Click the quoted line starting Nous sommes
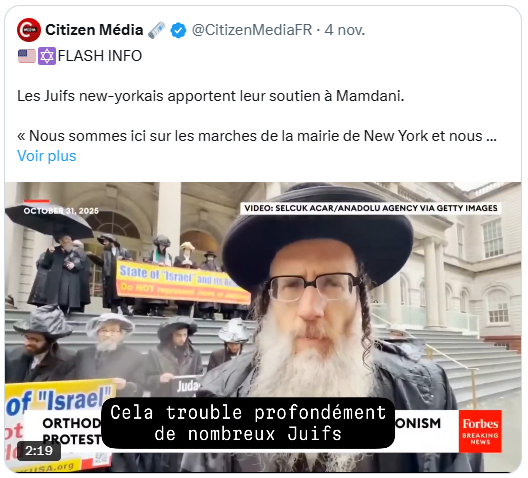This screenshot has height=478, width=528. (x=257, y=136)
